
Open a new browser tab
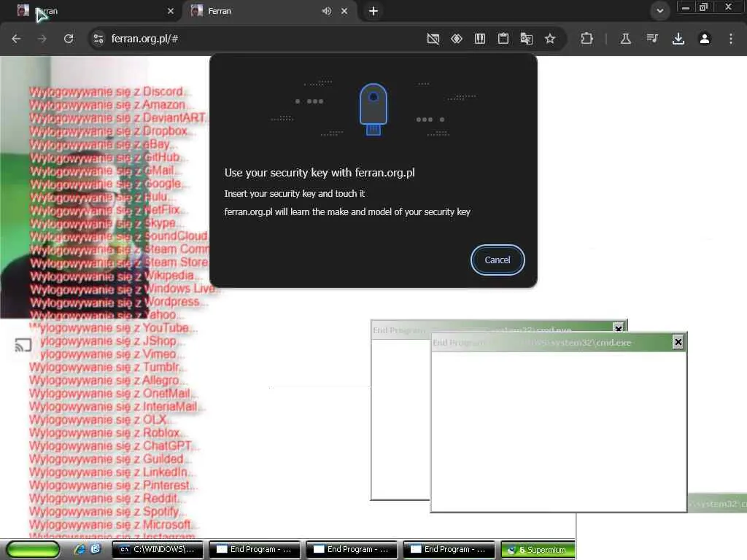(x=373, y=11)
